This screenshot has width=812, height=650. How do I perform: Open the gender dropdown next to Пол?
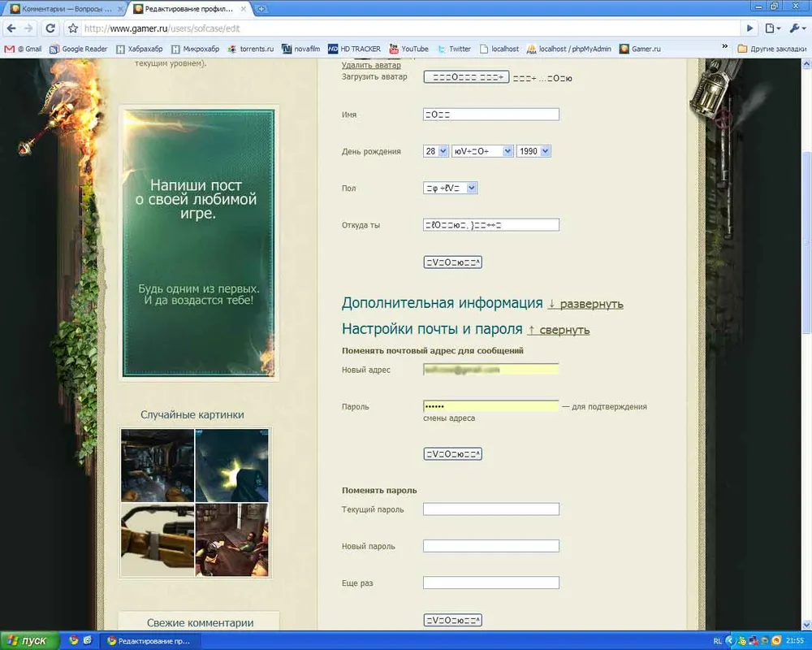pyautogui.click(x=450, y=188)
